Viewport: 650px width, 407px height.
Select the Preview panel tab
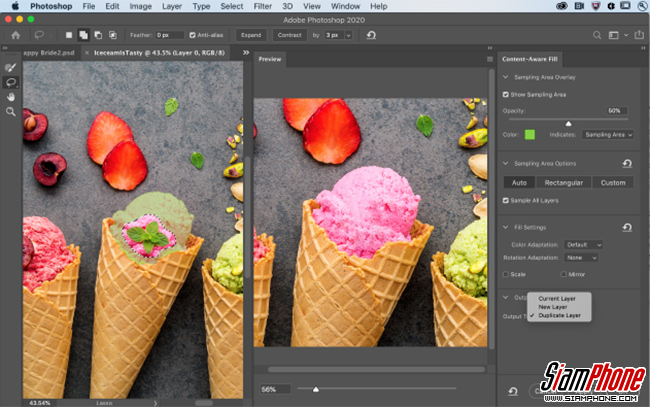[269, 59]
